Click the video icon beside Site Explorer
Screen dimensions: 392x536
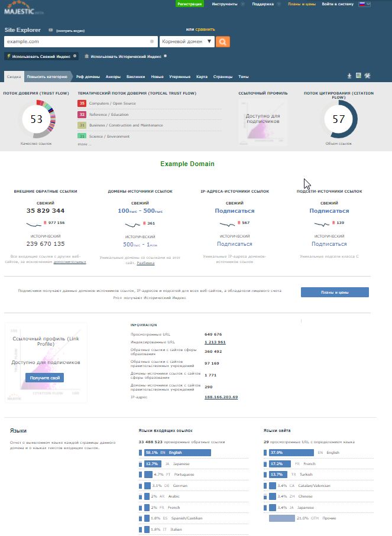coord(50,29)
